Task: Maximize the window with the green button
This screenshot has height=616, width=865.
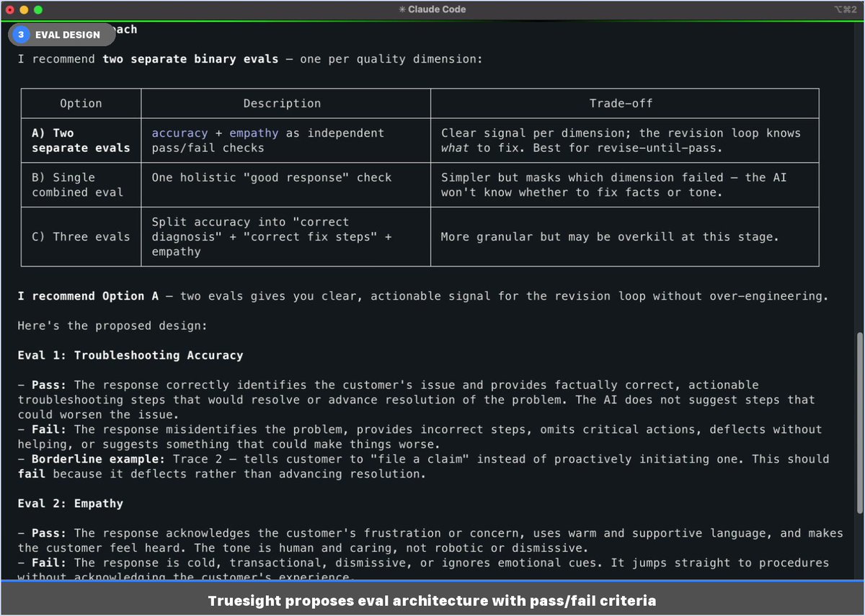Action: pyautogui.click(x=37, y=9)
